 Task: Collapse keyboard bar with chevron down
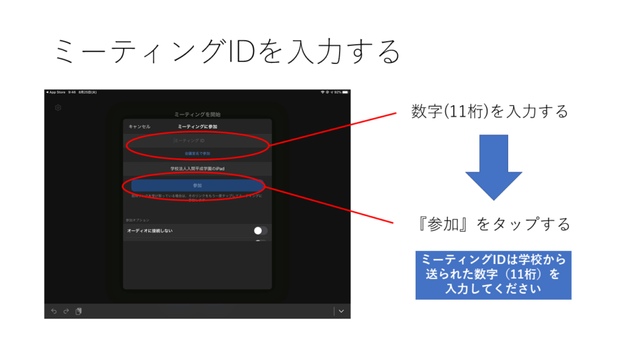click(341, 311)
